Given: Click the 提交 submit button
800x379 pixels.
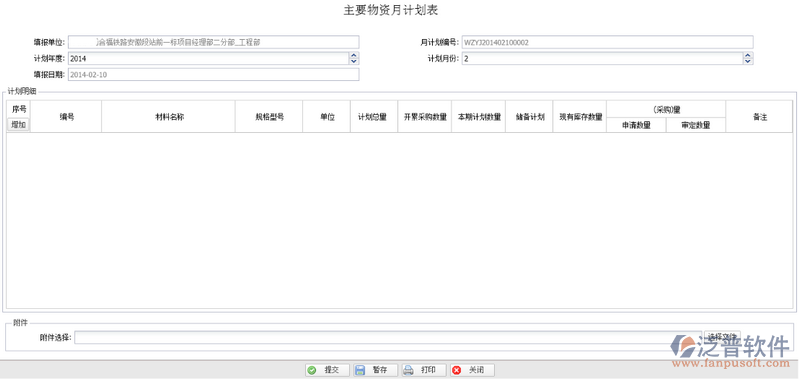Looking at the screenshot, I should (328, 370).
